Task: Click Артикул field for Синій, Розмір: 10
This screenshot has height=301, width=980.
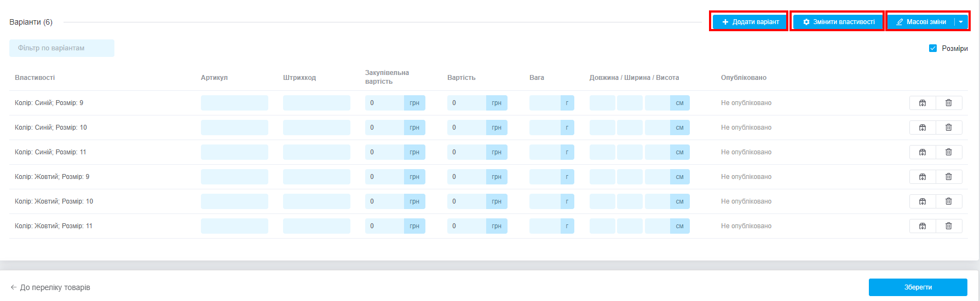Action: (x=234, y=128)
